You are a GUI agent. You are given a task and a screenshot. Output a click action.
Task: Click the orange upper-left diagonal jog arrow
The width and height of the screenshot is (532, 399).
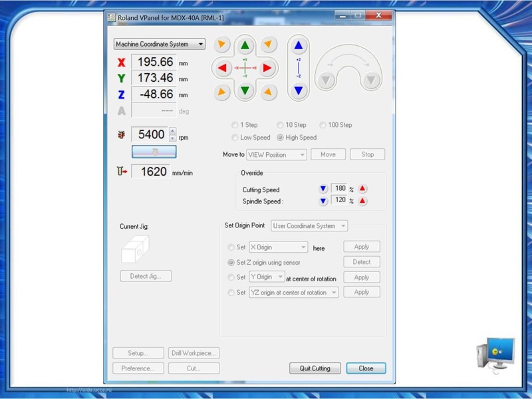(x=223, y=45)
